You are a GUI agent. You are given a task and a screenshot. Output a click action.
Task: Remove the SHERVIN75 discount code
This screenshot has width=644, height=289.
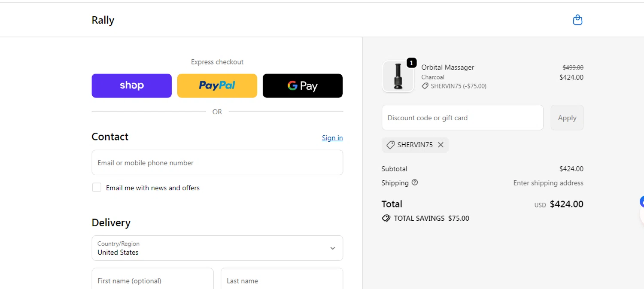click(440, 145)
